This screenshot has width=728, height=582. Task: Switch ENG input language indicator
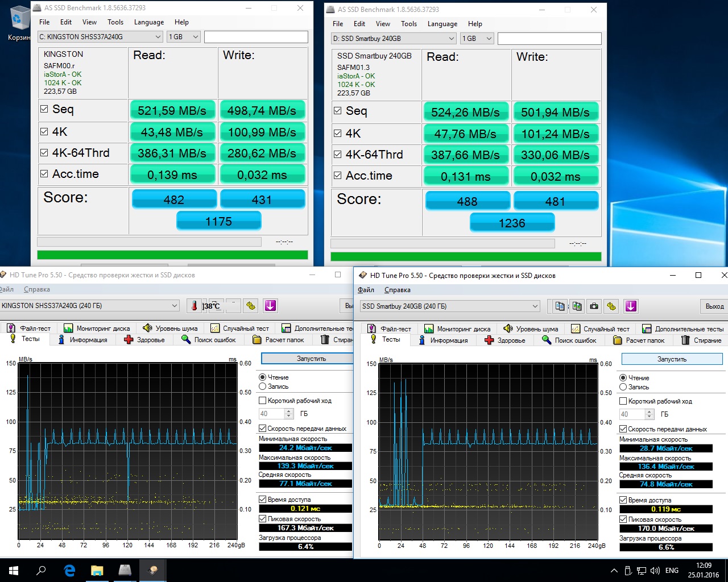coord(672,571)
